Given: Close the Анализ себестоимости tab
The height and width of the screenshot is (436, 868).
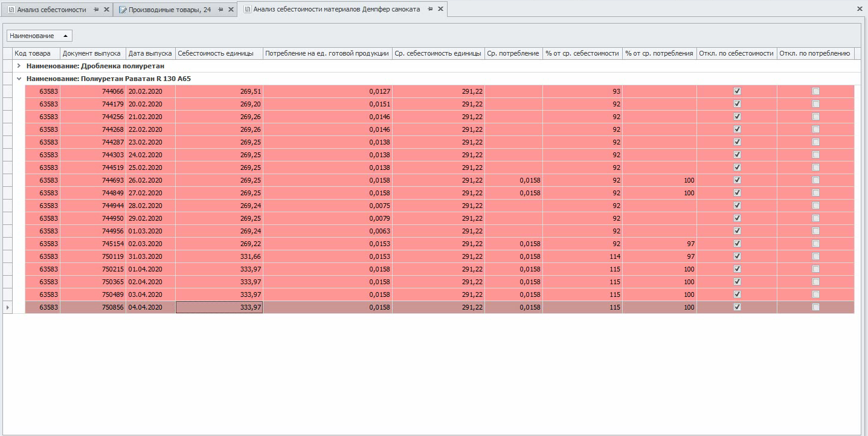Looking at the screenshot, I should click(x=107, y=10).
